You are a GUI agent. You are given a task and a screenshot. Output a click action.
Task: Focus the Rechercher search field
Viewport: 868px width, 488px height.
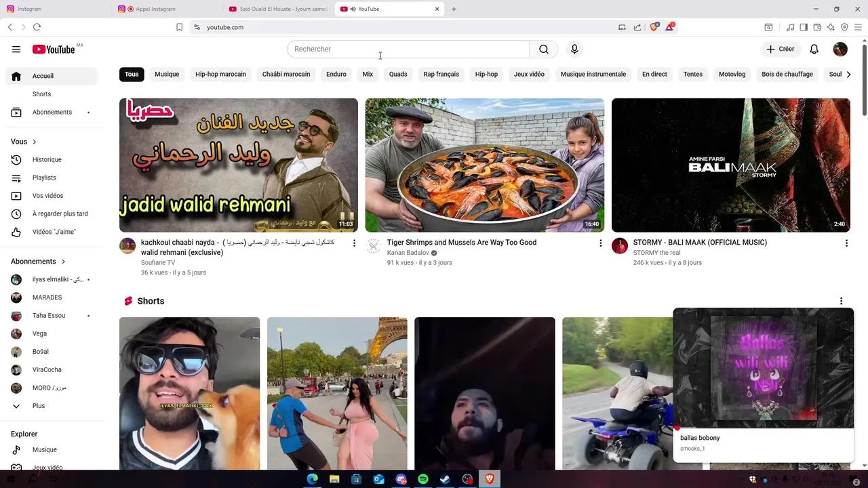click(x=408, y=49)
